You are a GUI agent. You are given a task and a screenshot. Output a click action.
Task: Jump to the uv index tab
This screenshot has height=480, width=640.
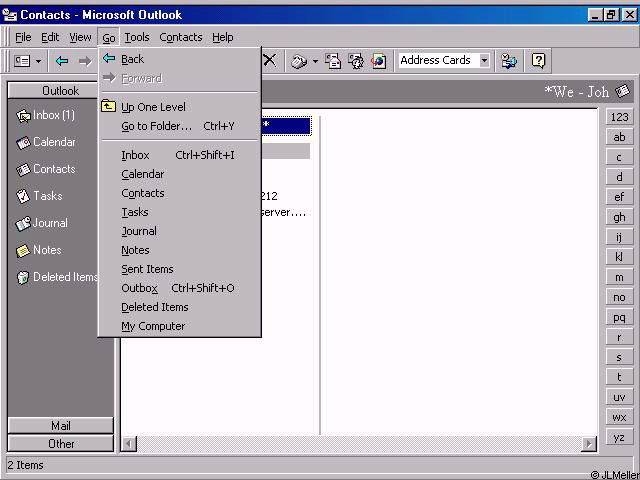click(619, 398)
